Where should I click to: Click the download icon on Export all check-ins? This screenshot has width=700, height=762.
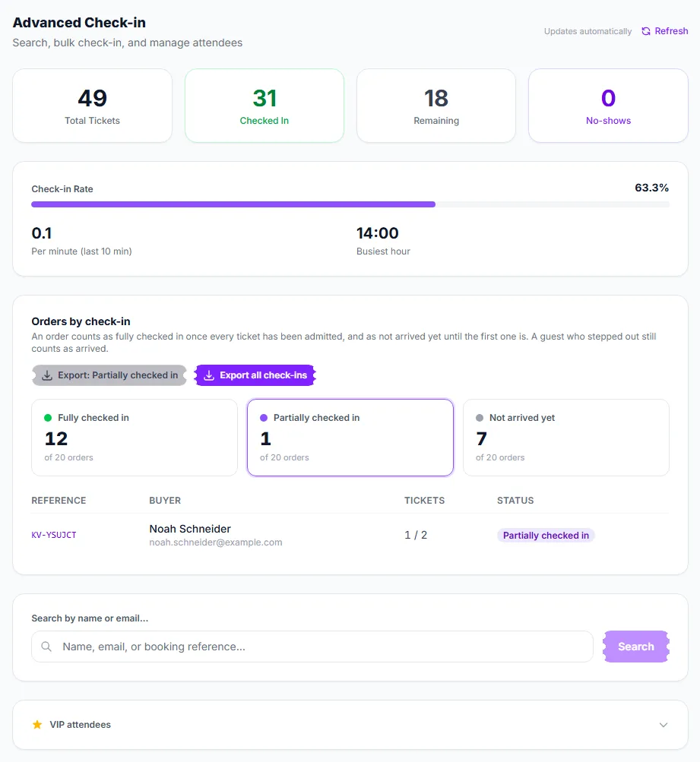tap(209, 375)
